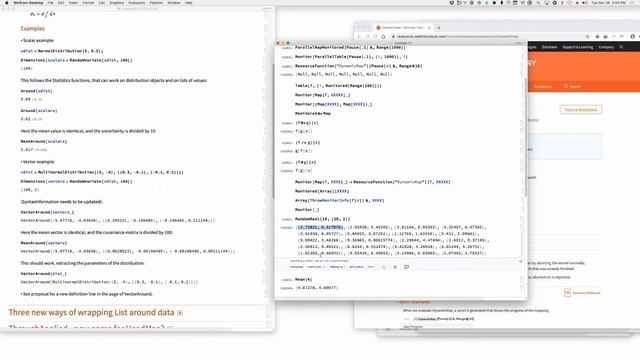Open the Palettes menu
This screenshot has height=360, width=640.
pos(156,3)
